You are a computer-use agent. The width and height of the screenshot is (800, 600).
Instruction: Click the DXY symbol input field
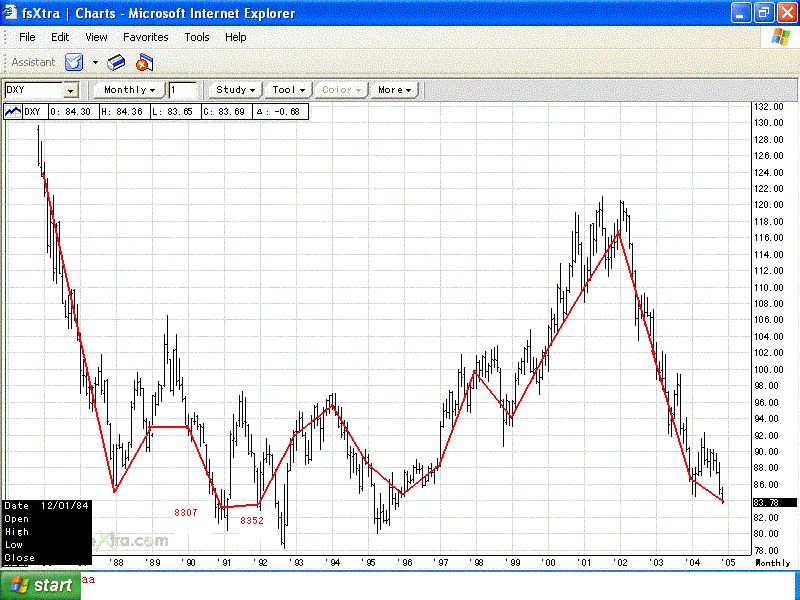point(34,90)
